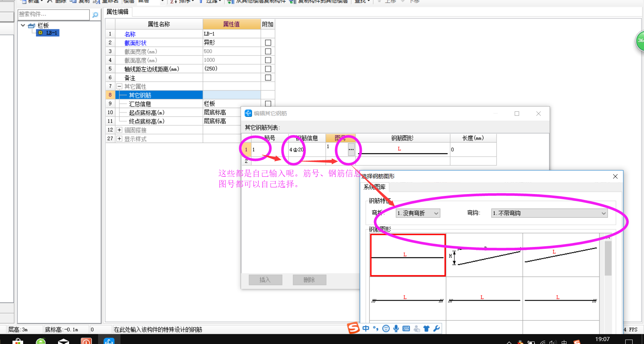The width and height of the screenshot is (644, 344).
Task: Open the skin shirt icon on IME bar
Action: pyautogui.click(x=426, y=328)
